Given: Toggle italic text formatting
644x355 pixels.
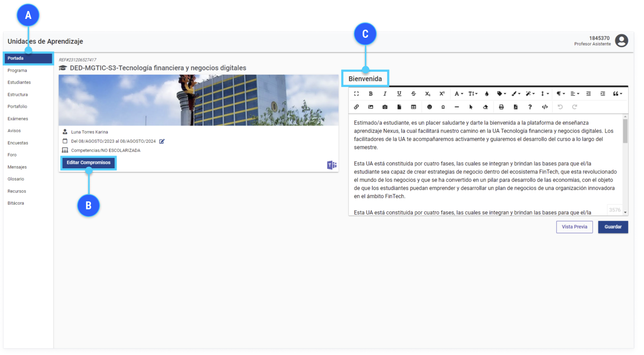Looking at the screenshot, I should point(385,94).
